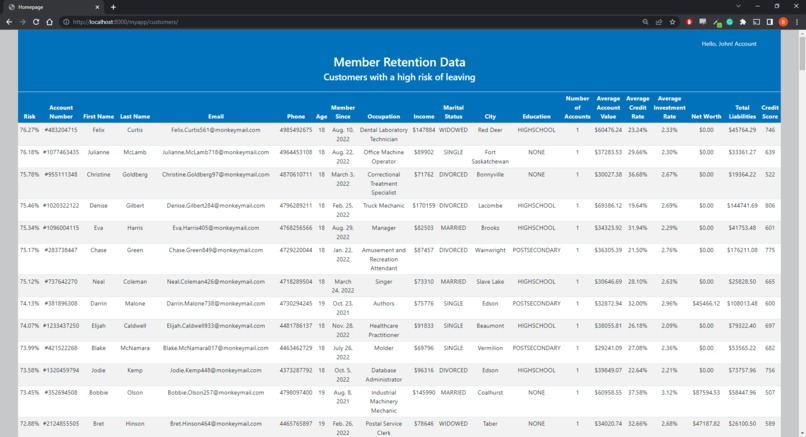Open the Chrome three-dot menu

[x=797, y=22]
